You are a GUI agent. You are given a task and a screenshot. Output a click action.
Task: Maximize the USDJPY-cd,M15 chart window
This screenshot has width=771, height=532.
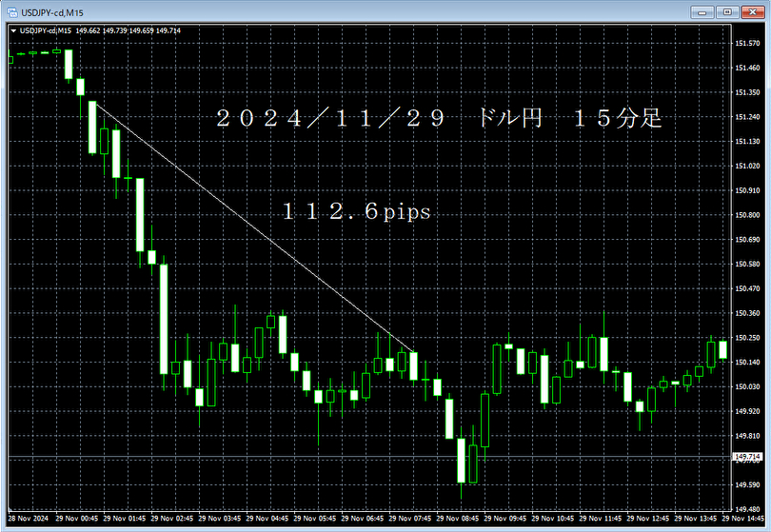[727, 12]
